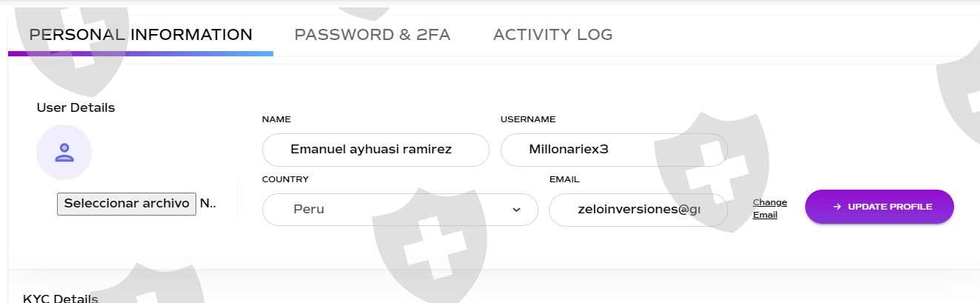Click the KYC Details heading
The image size is (980, 303).
[x=60, y=299]
